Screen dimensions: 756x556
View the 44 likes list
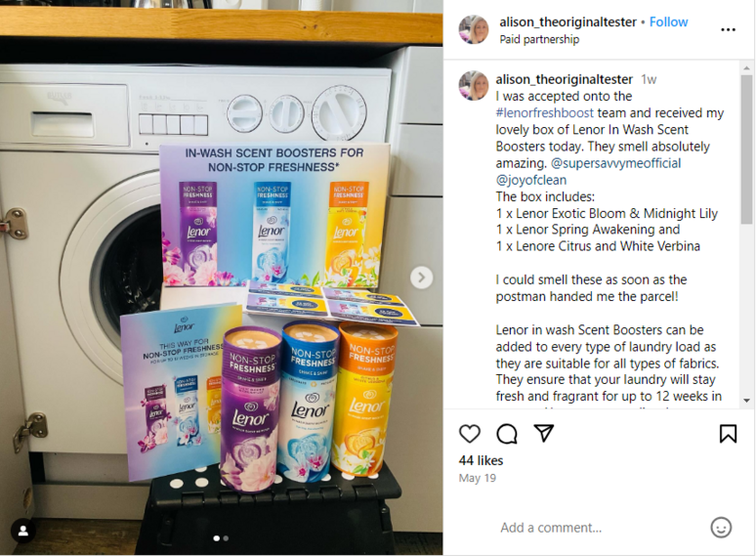click(x=481, y=460)
